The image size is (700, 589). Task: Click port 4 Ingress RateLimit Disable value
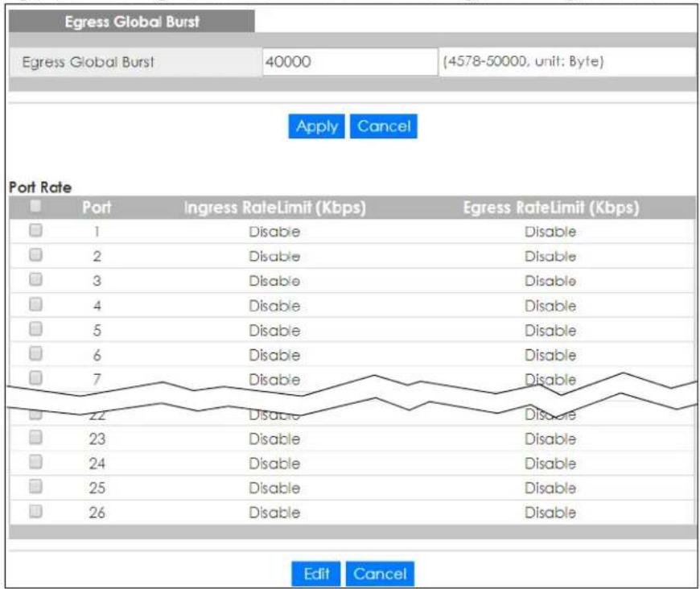click(274, 306)
